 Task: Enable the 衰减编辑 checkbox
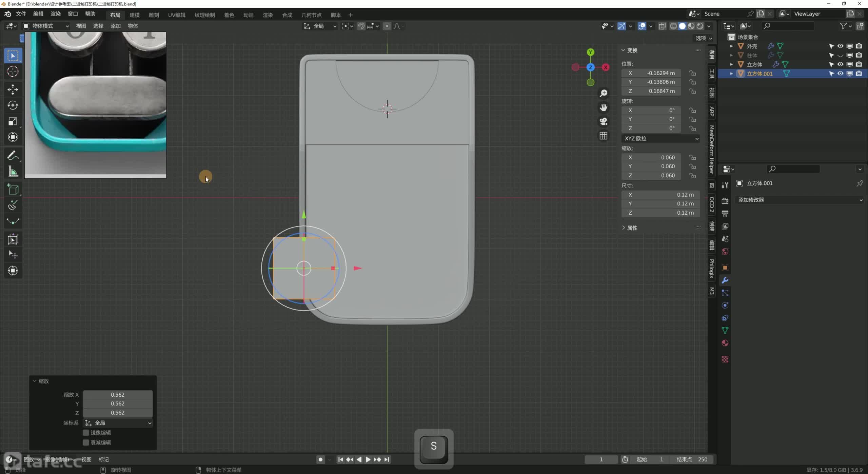[x=86, y=442]
